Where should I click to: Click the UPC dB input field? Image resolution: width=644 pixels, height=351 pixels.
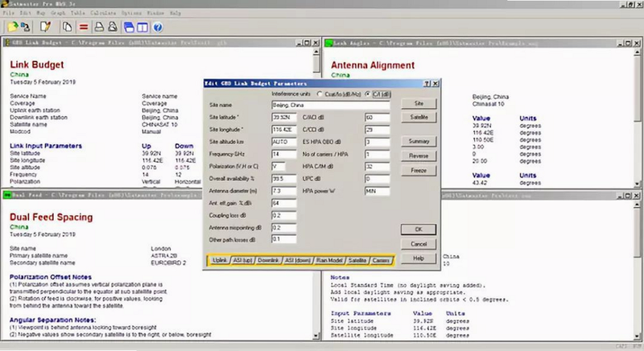377,179
